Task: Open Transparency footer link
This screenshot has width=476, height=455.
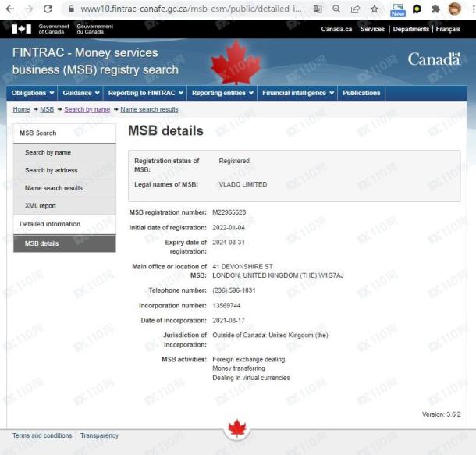Action: 99,435
